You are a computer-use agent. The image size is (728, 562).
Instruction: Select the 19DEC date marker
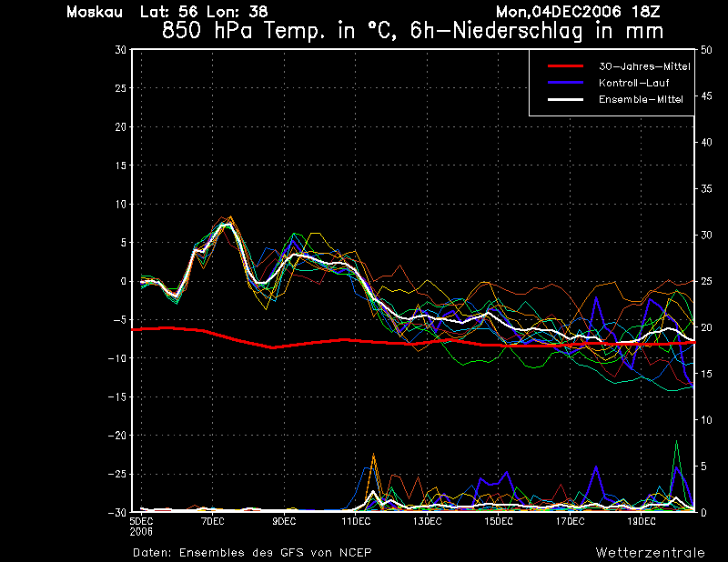(642, 522)
